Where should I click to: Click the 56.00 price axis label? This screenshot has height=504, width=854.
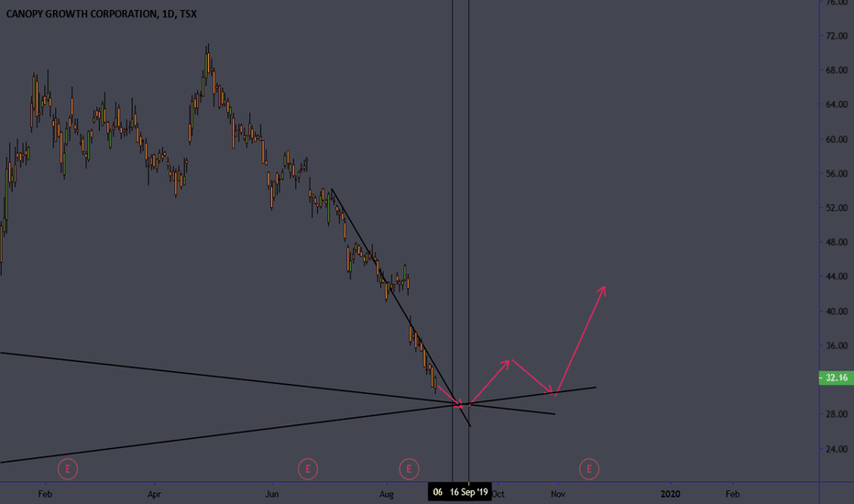(837, 173)
